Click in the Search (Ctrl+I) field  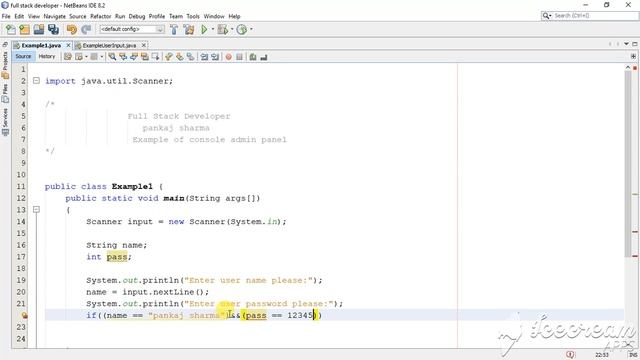pos(594,16)
